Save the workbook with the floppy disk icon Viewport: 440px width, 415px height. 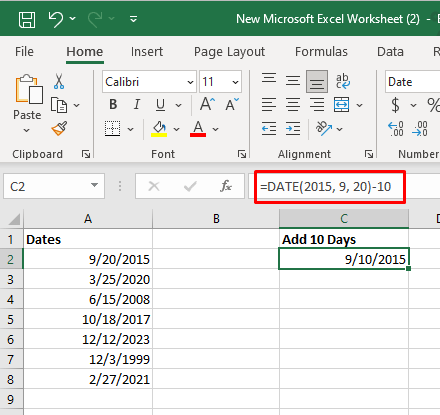(x=27, y=19)
